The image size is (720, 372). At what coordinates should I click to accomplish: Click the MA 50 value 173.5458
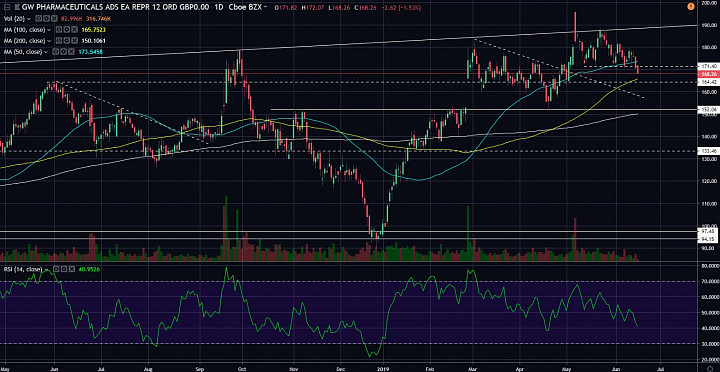90,52
